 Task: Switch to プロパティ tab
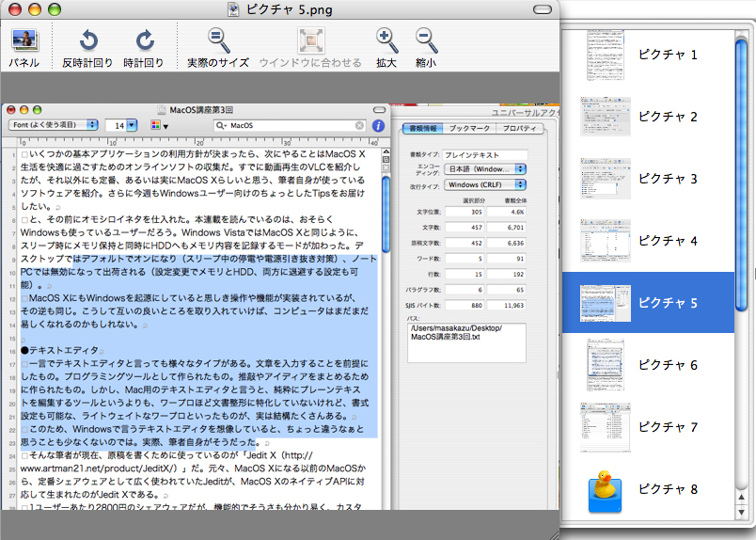(519, 128)
